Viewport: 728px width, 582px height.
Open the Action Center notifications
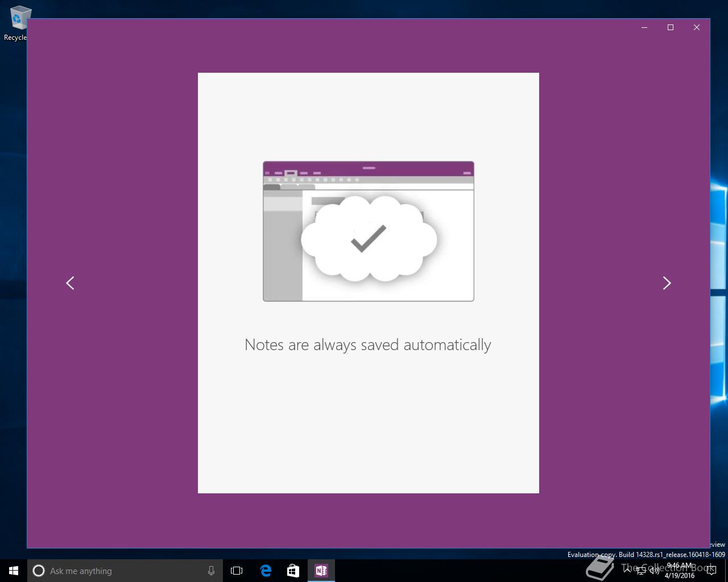click(712, 571)
